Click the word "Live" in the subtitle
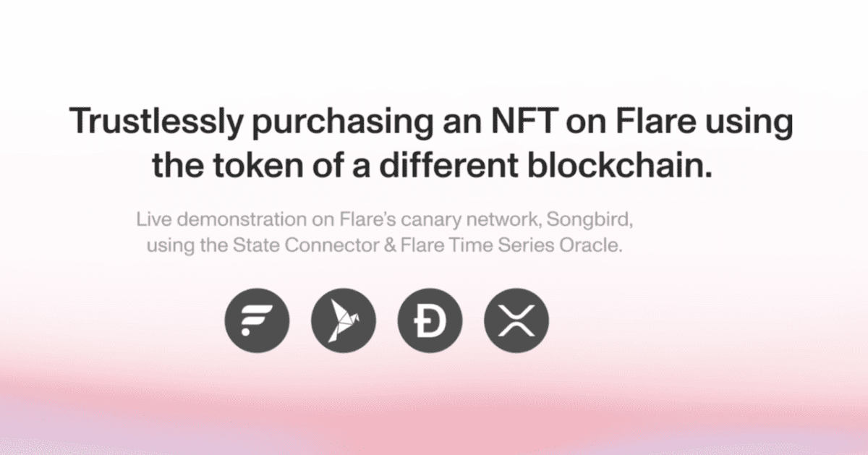 (152, 219)
